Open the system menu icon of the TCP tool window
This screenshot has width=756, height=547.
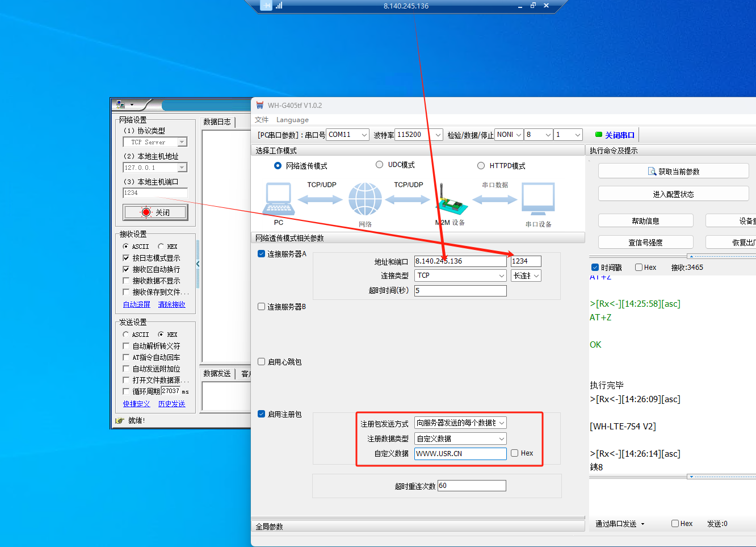tap(120, 105)
